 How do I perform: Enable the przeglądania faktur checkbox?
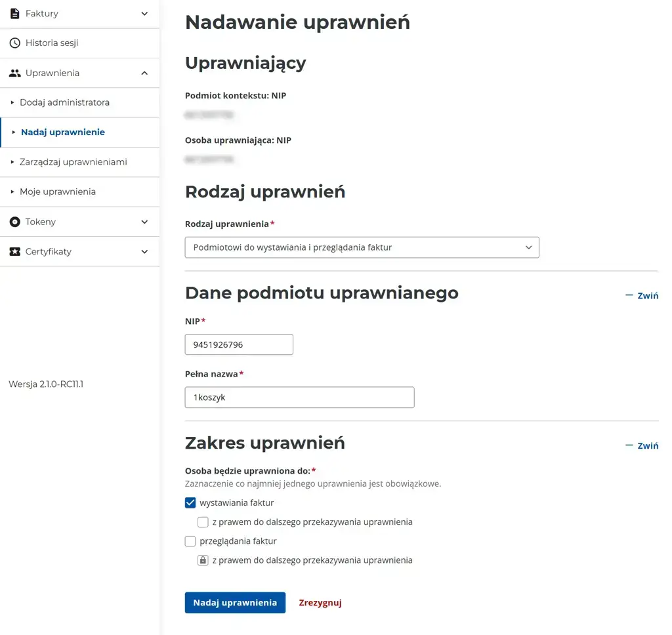[190, 541]
